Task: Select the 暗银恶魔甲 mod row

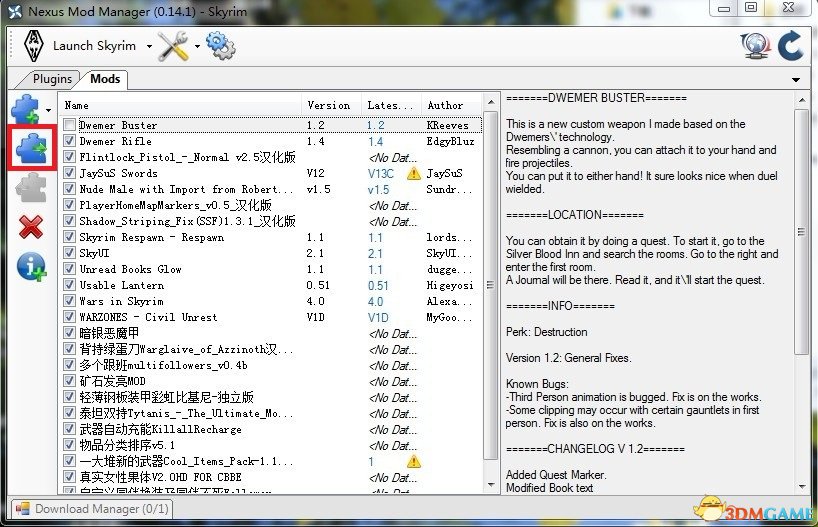Action: [271, 333]
